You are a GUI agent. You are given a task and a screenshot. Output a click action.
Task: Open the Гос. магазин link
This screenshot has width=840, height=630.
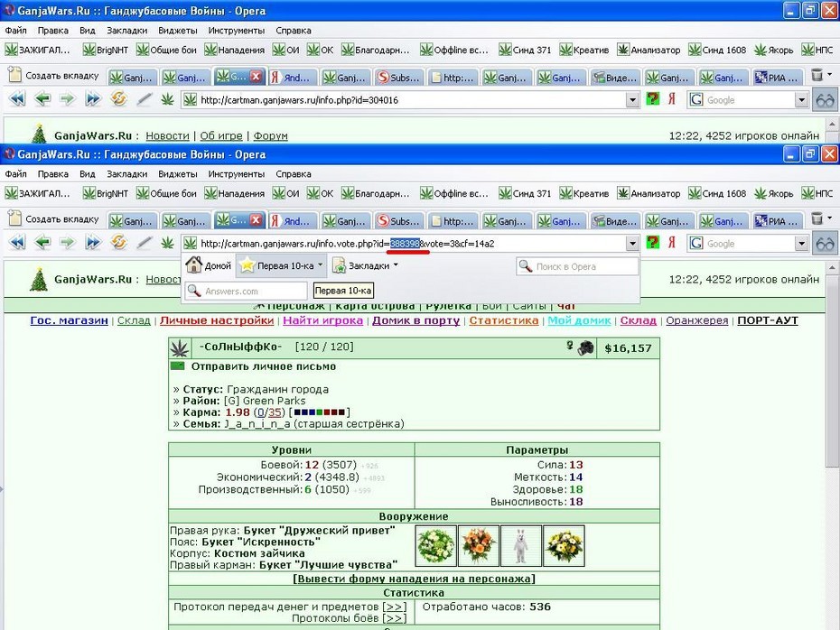[70, 320]
